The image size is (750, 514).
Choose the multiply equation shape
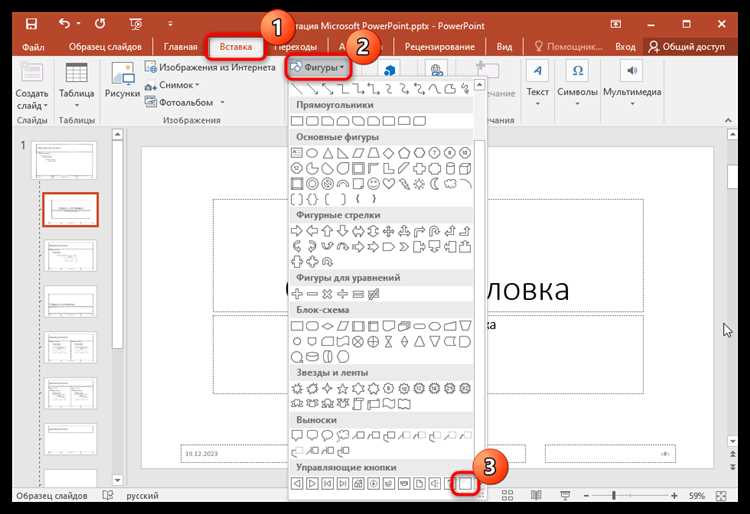[x=327, y=294]
